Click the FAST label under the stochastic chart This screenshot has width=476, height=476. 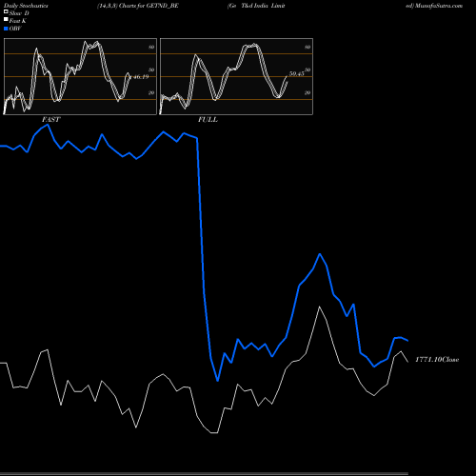(x=50, y=119)
